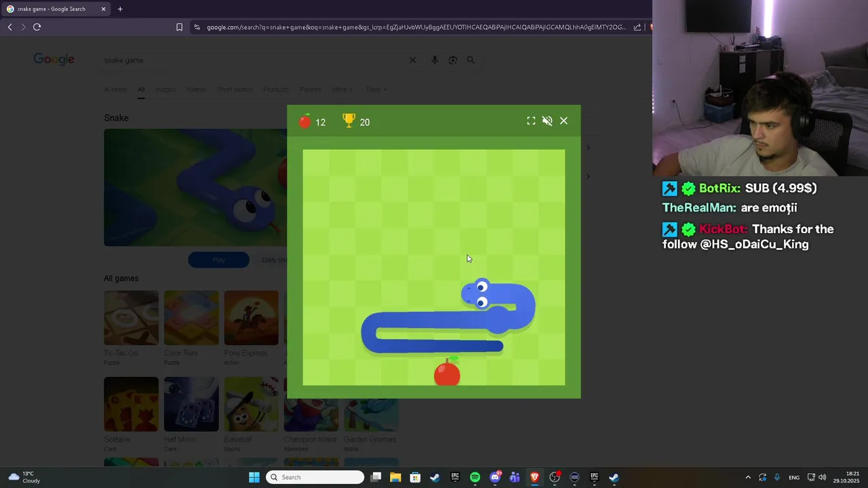Switch to AI Mode tab

[x=115, y=89]
